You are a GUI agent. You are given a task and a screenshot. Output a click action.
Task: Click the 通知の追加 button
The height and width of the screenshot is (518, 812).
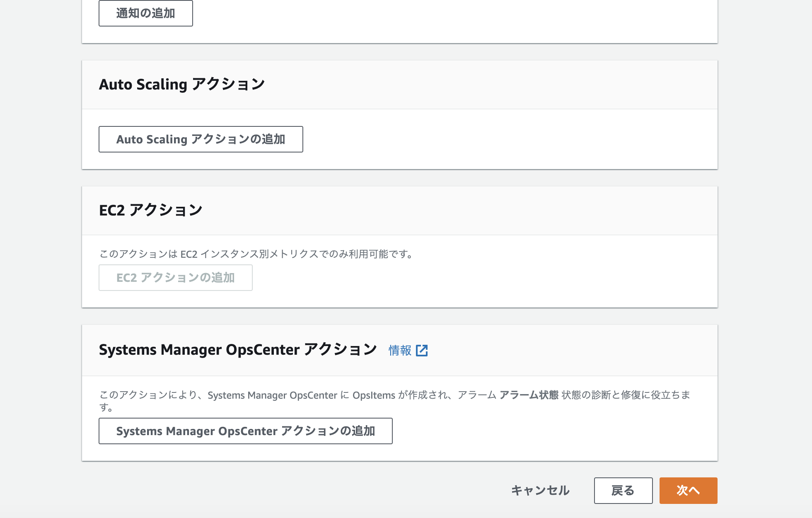click(145, 13)
